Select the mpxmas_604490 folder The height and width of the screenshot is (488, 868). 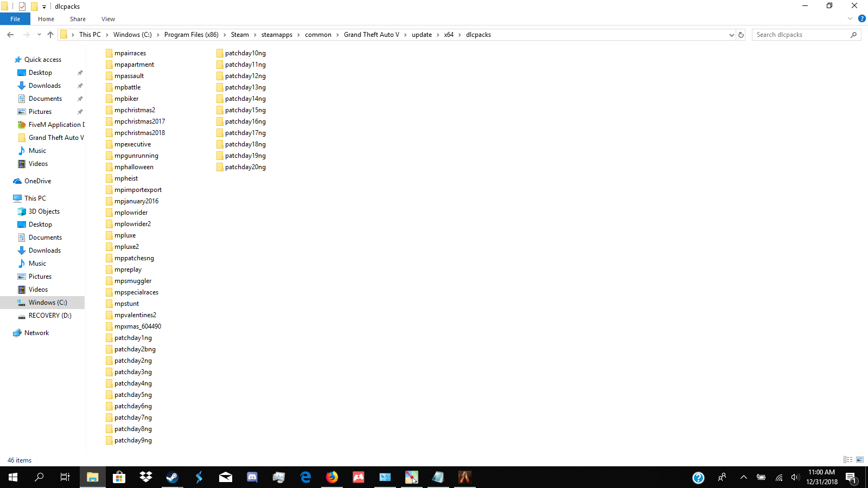click(133, 326)
